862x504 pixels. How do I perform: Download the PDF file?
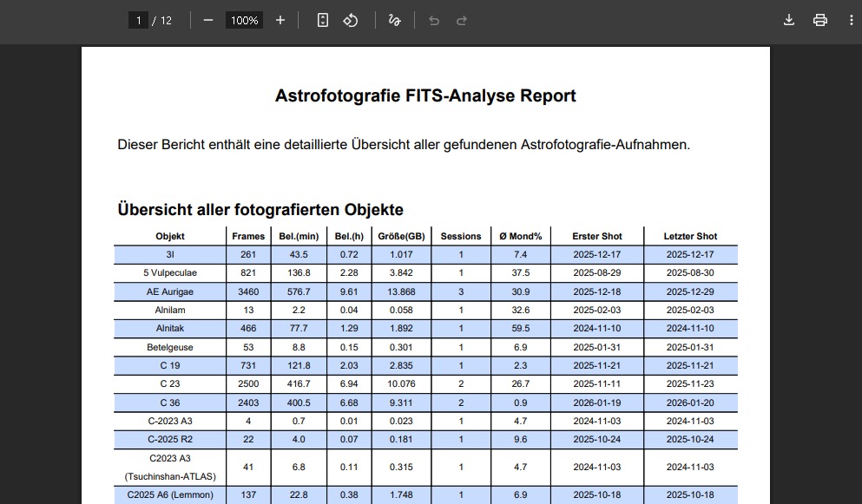[789, 20]
